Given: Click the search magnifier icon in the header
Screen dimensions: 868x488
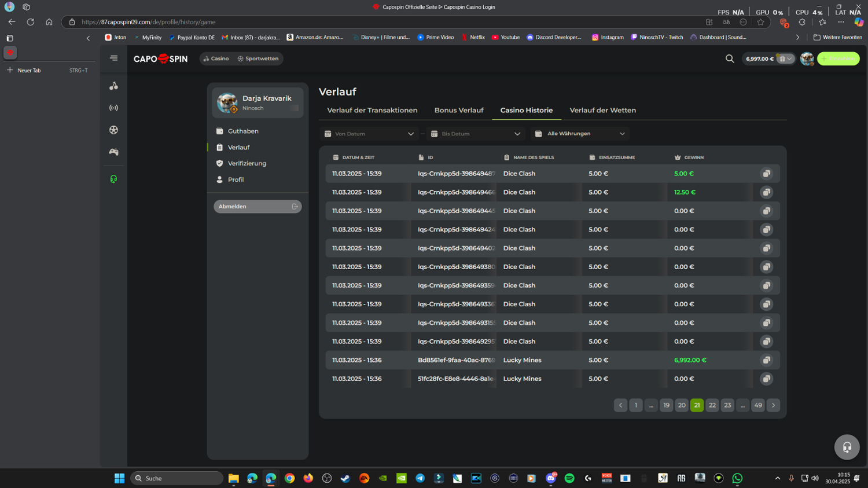Looking at the screenshot, I should tap(730, 58).
